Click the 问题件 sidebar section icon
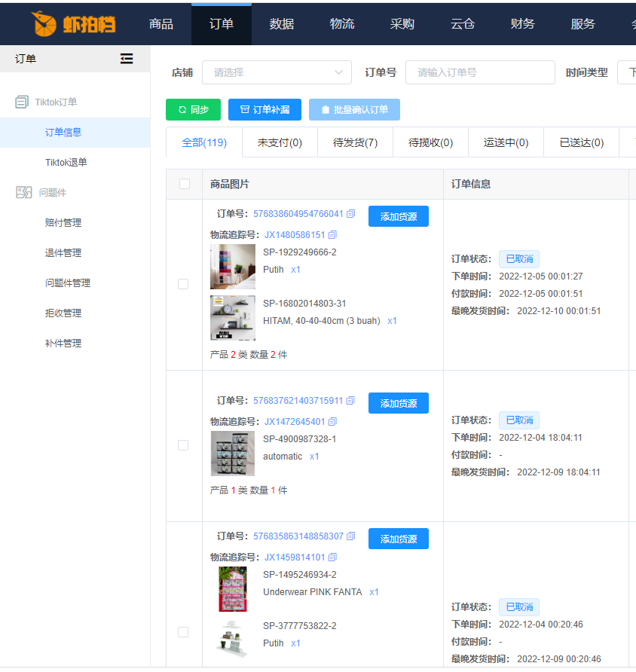Viewport: 636px width, 672px height. (24, 192)
